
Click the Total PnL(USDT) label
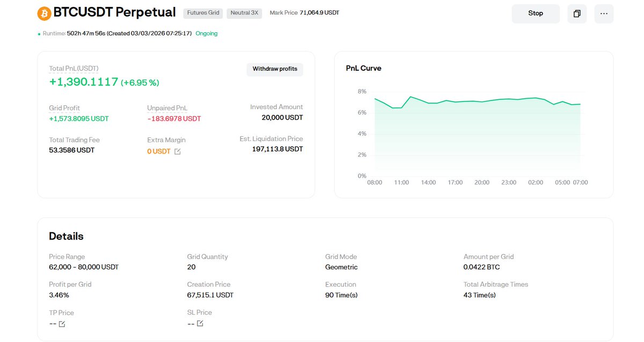click(74, 68)
